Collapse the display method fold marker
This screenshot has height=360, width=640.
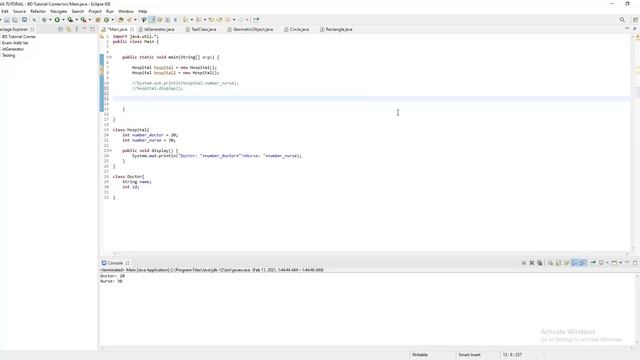pos(110,151)
